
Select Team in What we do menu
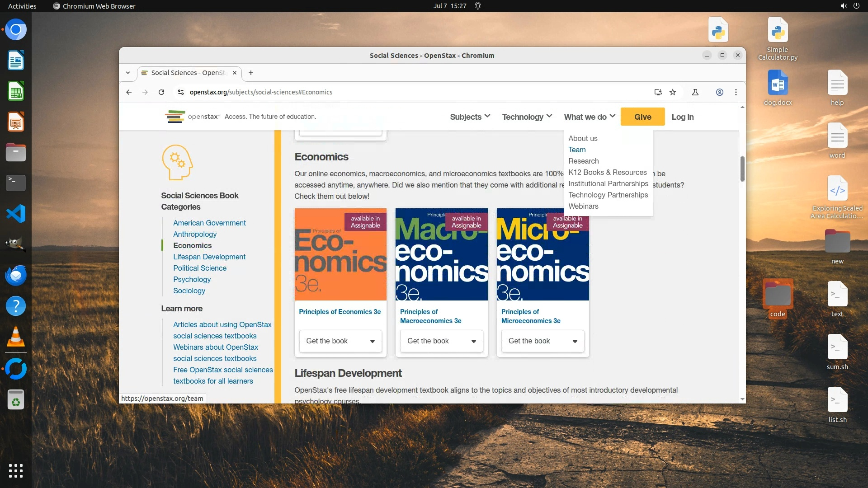coord(577,150)
